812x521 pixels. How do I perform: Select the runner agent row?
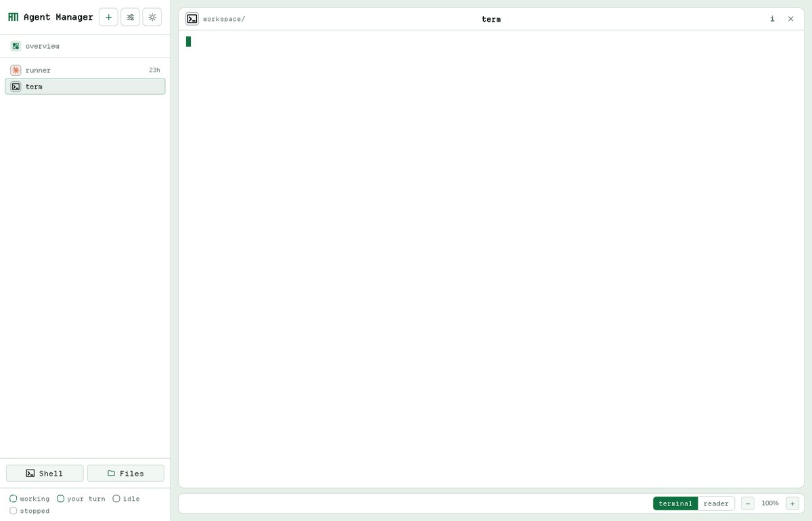coord(85,70)
